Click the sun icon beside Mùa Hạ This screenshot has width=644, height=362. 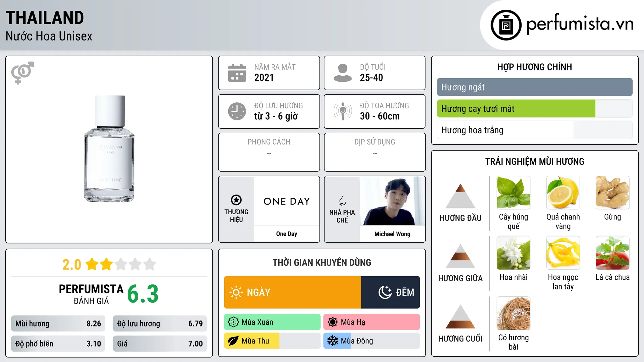[332, 322]
